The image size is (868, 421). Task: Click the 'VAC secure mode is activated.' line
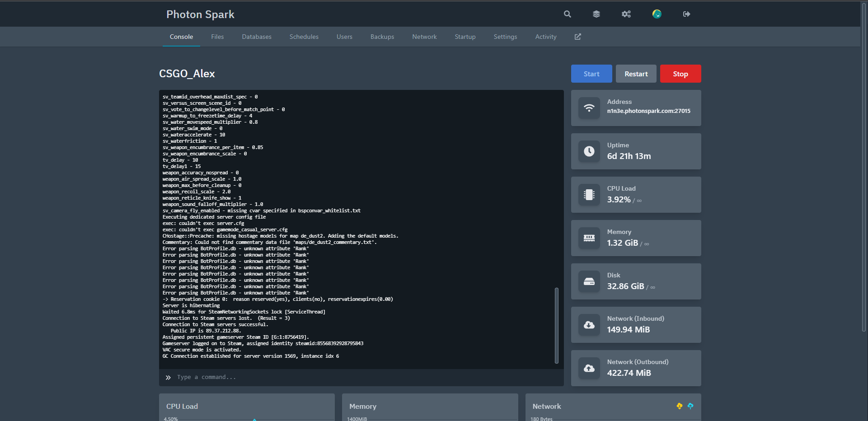point(202,350)
